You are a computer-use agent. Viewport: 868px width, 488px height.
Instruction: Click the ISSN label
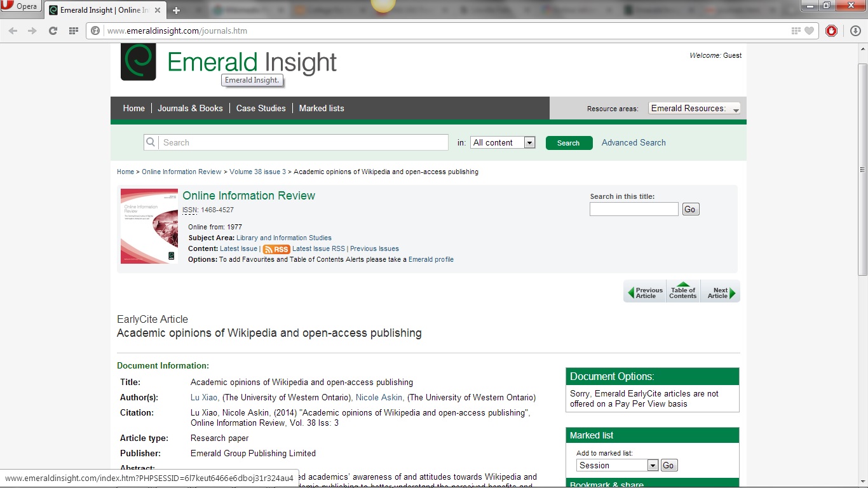tap(189, 210)
